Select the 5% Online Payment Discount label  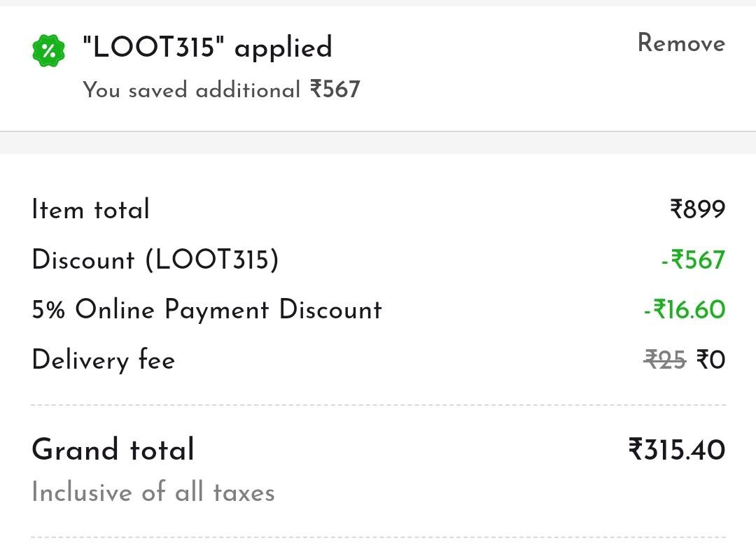[x=206, y=309]
